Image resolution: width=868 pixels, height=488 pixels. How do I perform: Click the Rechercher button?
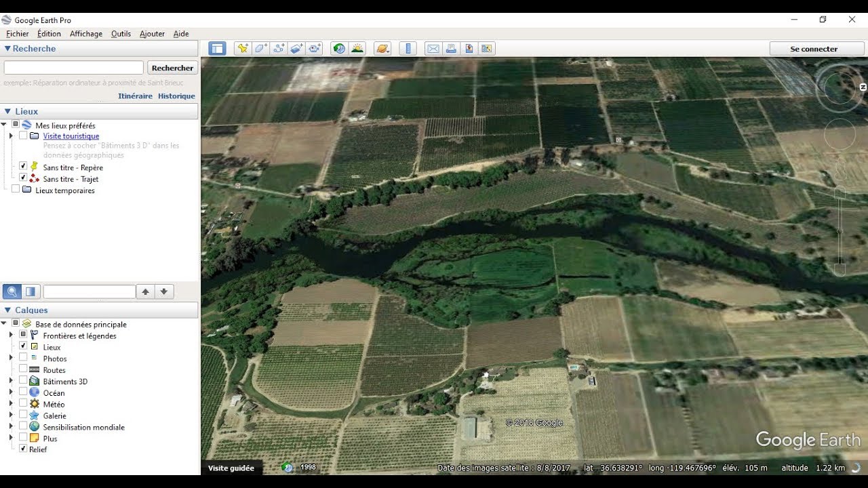(x=172, y=68)
